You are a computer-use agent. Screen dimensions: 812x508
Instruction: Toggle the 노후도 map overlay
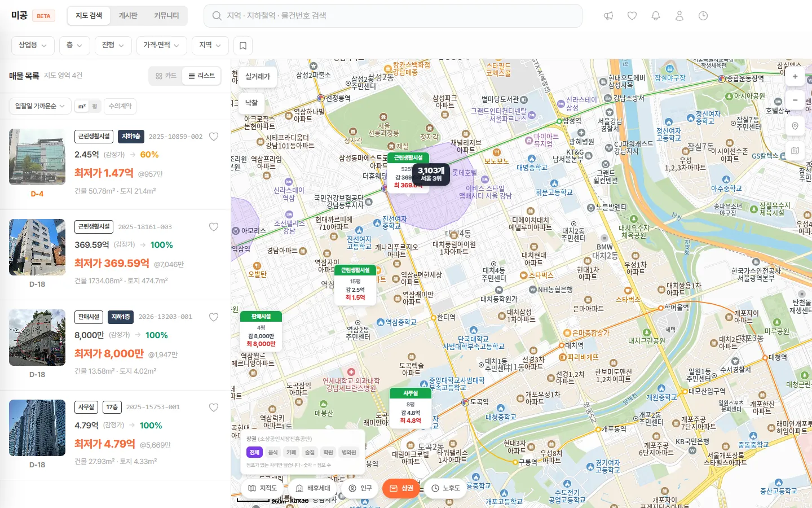click(x=445, y=488)
